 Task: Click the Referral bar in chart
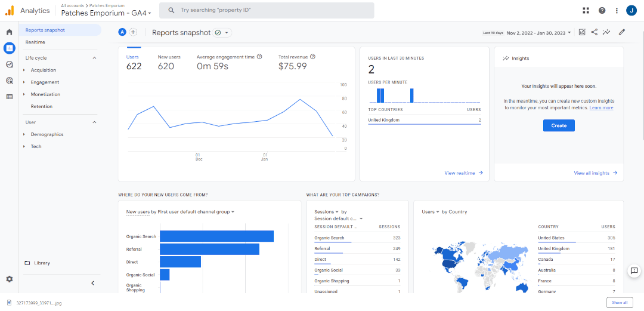click(209, 249)
